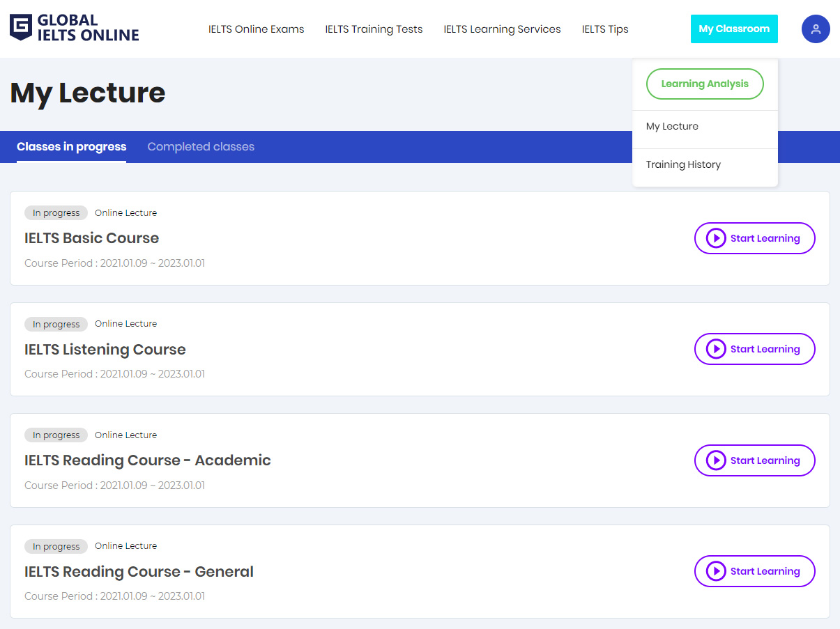Click In progress badge on Reading Academic

56,435
